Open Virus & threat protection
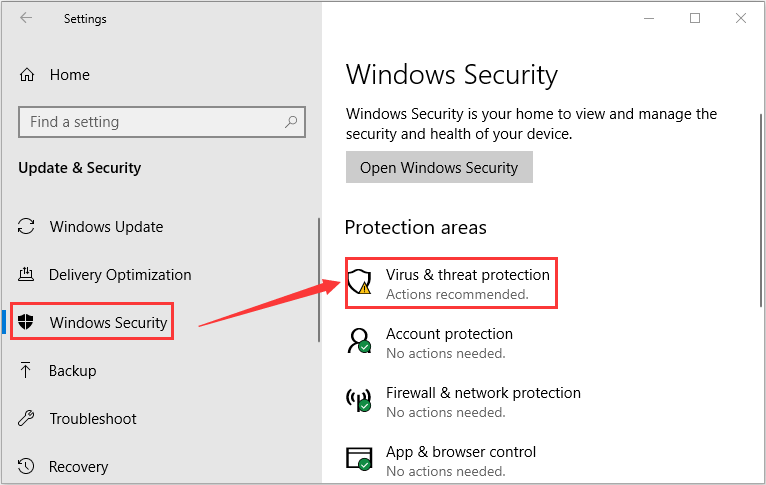This screenshot has height=485, width=766. click(x=468, y=274)
